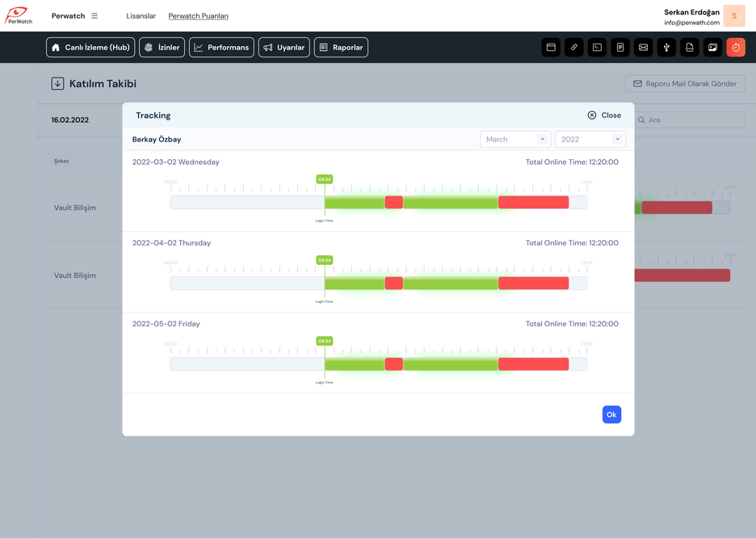Click the 08:34 login marker on Wednesday timeline
Screen dimensions: 756x538
325,179
